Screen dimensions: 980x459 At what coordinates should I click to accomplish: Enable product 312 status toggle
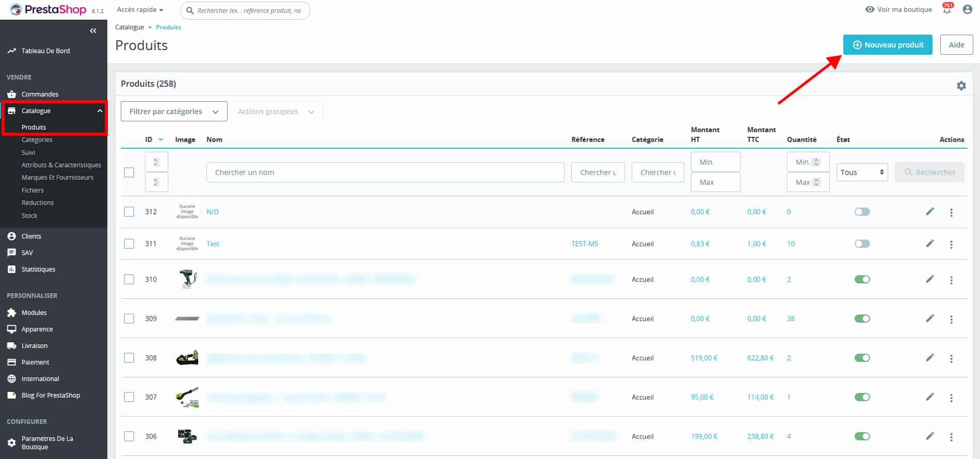(862, 212)
